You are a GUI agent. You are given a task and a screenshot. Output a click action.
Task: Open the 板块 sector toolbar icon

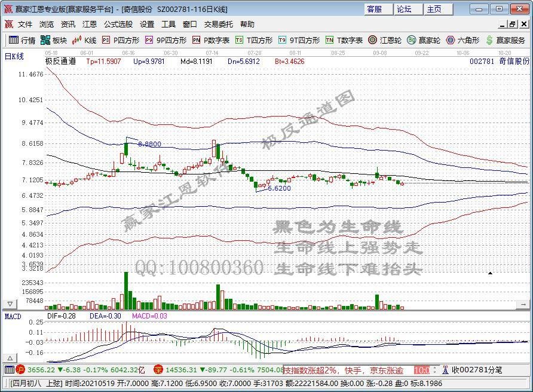click(53, 40)
